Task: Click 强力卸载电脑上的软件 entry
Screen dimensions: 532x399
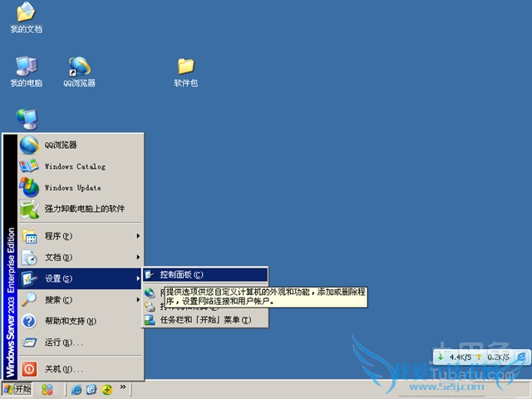Action: point(84,209)
